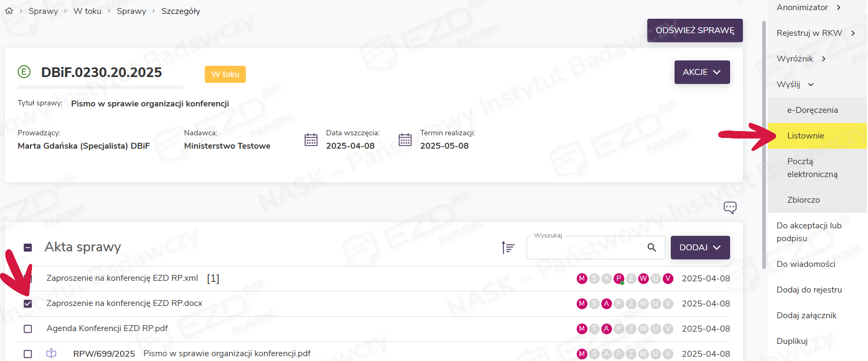Click the red A status badge on Agenda row
The image size is (868, 361).
tap(606, 329)
